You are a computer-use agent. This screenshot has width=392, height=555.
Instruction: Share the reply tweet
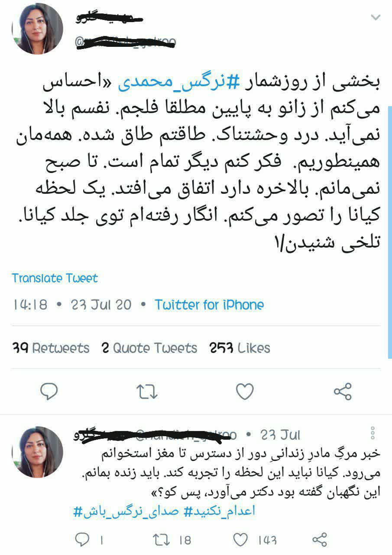click(x=319, y=540)
